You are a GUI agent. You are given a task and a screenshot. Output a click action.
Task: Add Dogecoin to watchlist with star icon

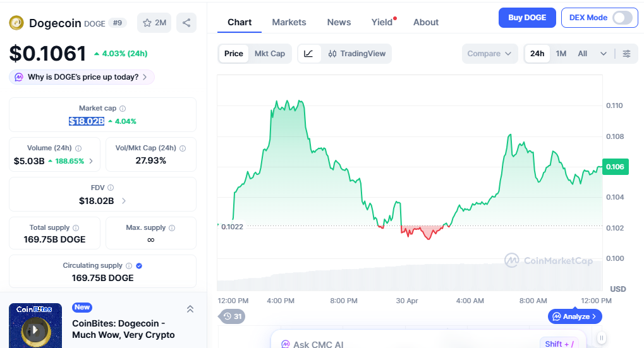coord(154,23)
